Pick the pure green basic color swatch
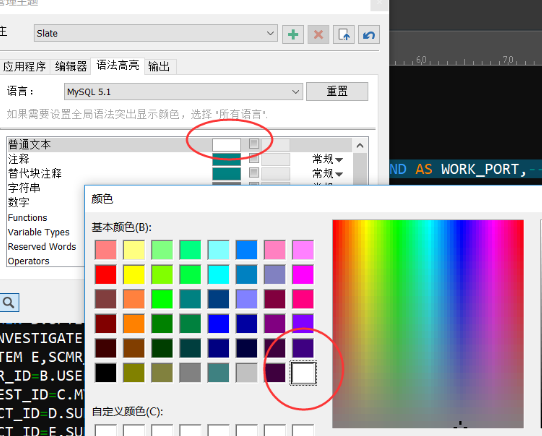This screenshot has height=436, width=542. (x=162, y=299)
